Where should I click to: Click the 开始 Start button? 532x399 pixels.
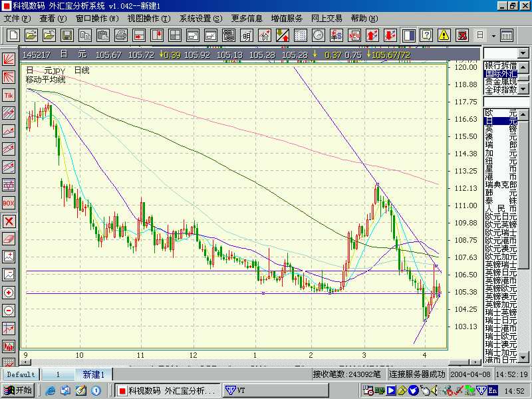pos(18,390)
